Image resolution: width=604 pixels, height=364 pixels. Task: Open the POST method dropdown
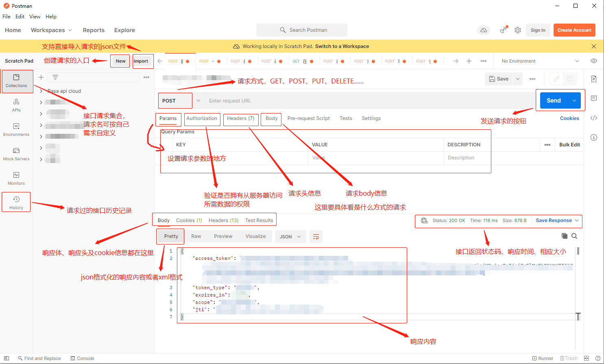(x=198, y=100)
